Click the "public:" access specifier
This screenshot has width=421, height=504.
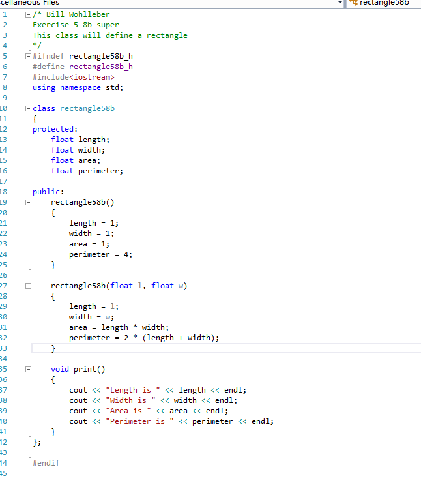tap(48, 192)
